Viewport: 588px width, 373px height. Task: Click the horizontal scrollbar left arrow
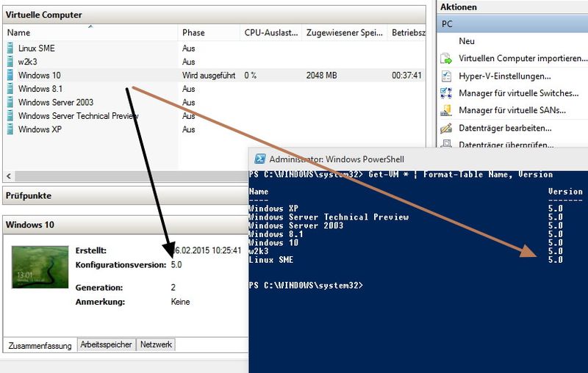tap(9, 175)
